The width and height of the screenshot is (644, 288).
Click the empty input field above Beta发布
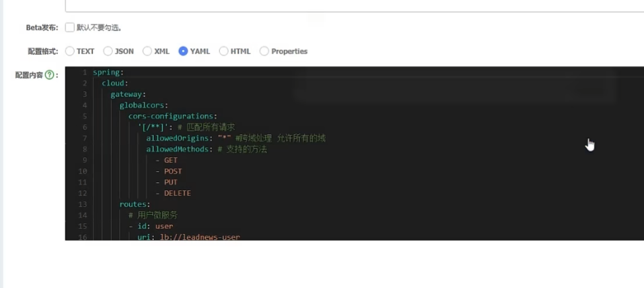tap(355, 6)
